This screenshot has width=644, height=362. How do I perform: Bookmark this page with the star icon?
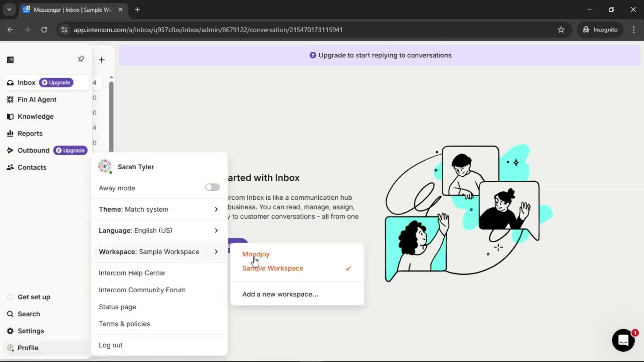click(561, 30)
